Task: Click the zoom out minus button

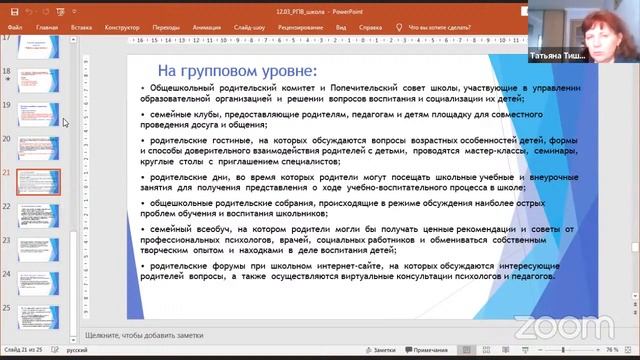Action: pyautogui.click(x=540, y=350)
